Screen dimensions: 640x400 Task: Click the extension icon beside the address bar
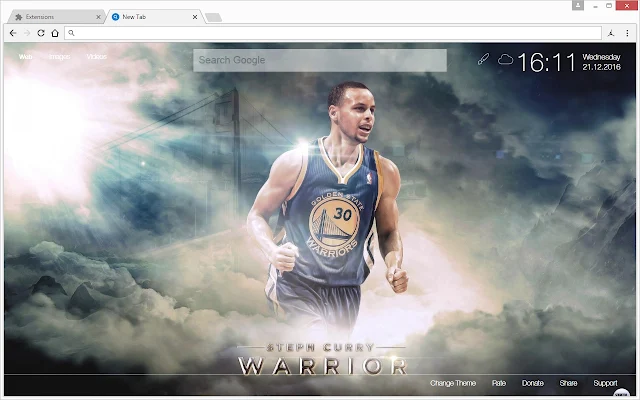coord(611,33)
